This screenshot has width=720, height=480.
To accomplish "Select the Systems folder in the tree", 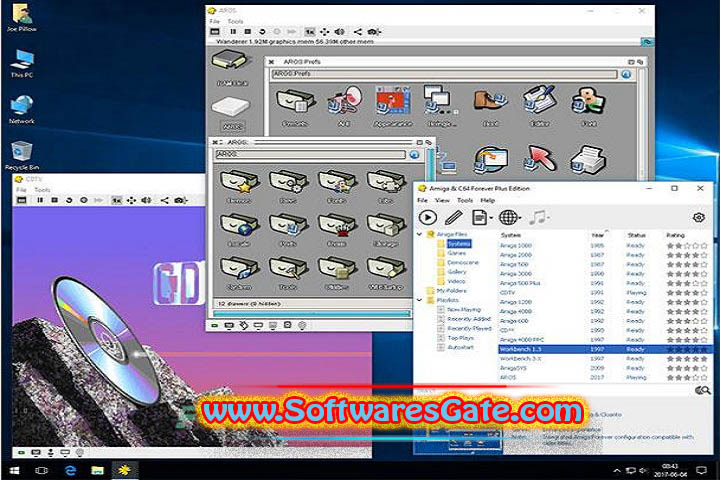I will click(458, 244).
